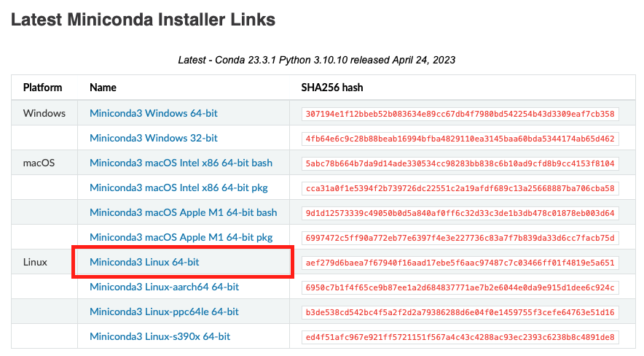The width and height of the screenshot is (644, 356).
Task: Click the Latest Miniconda Installer Links heading
Action: [143, 20]
